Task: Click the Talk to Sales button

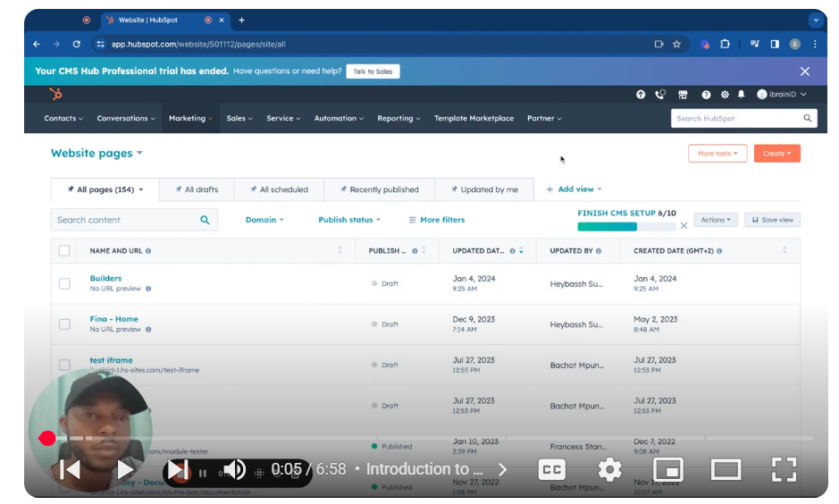Action: [373, 71]
